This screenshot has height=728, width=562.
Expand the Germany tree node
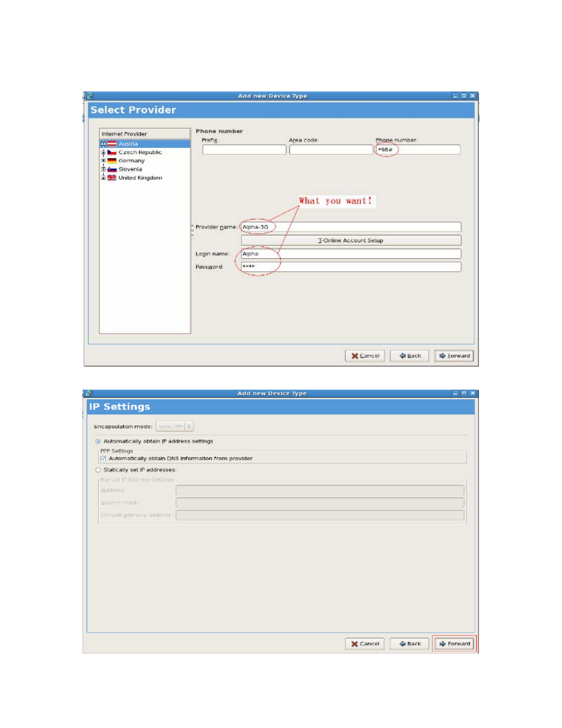(103, 160)
